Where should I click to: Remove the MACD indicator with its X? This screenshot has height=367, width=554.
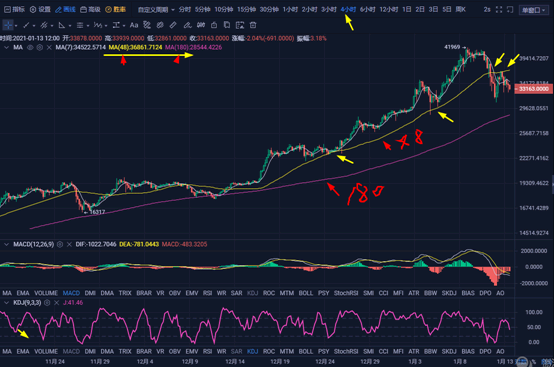69,244
